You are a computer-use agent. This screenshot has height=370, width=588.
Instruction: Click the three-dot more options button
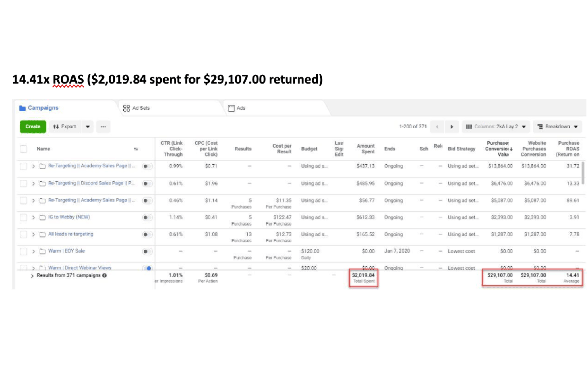click(x=103, y=127)
